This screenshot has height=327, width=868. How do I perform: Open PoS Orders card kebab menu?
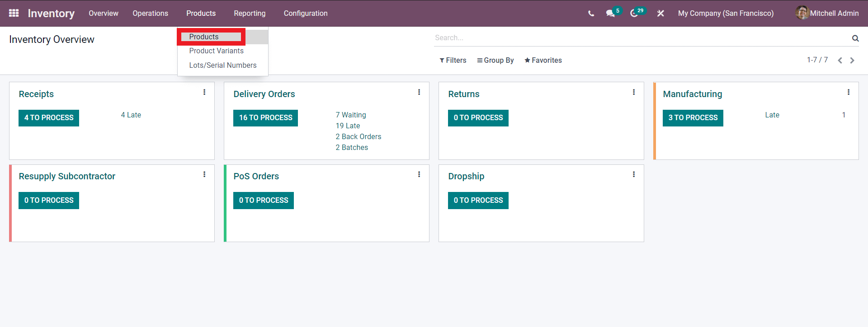click(419, 174)
